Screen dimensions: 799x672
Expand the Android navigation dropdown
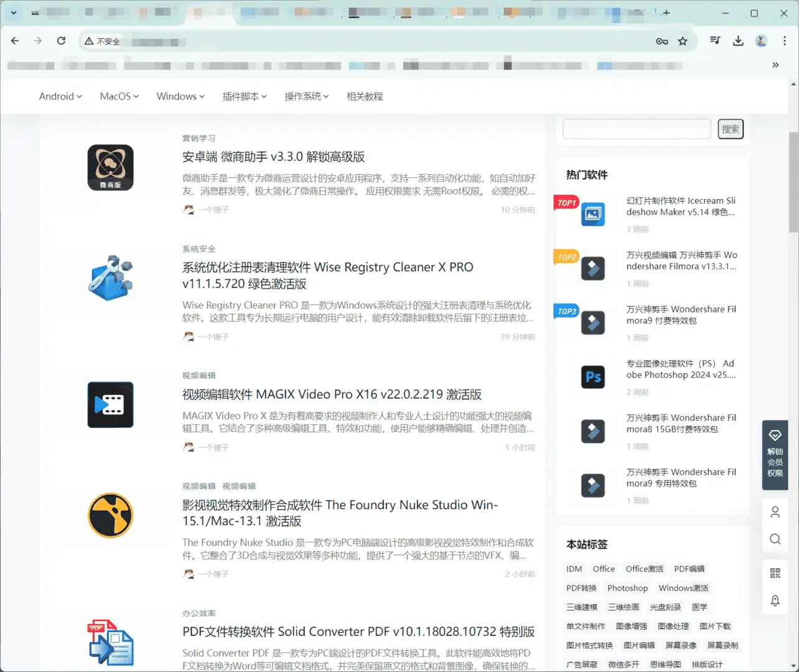[60, 96]
